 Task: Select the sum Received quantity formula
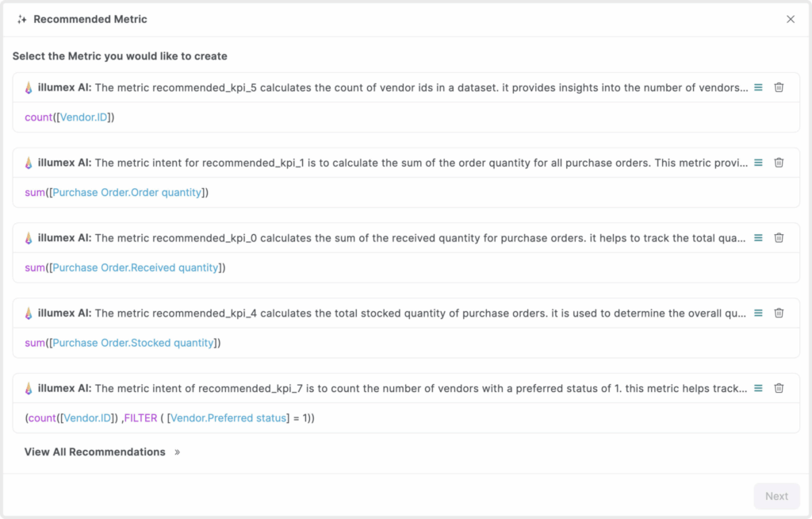pos(125,267)
